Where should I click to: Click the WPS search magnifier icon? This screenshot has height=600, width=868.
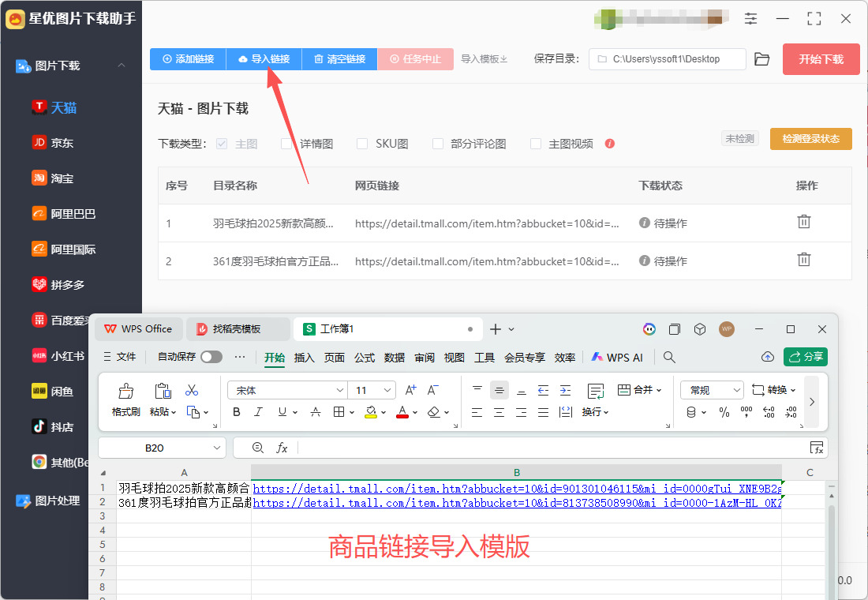point(669,358)
